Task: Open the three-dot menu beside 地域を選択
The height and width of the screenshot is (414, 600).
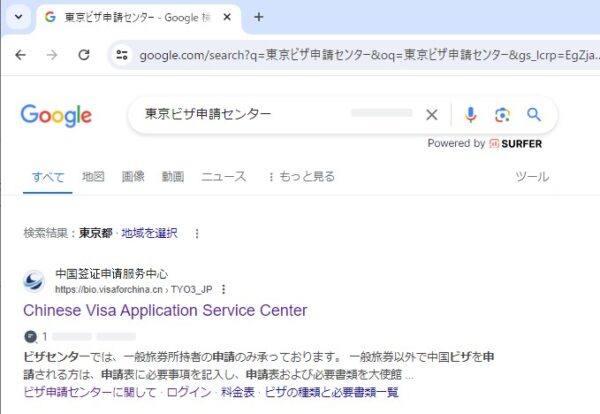Action: (x=197, y=233)
